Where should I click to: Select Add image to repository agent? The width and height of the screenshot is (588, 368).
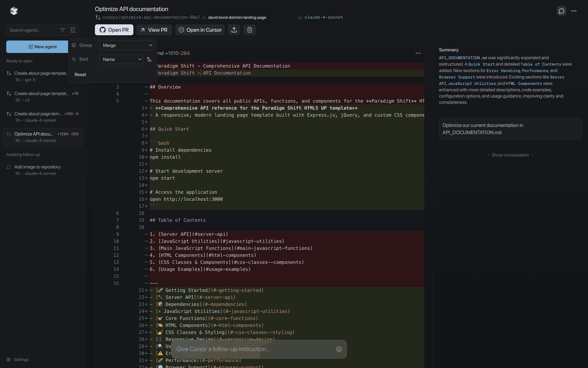[x=43, y=170]
